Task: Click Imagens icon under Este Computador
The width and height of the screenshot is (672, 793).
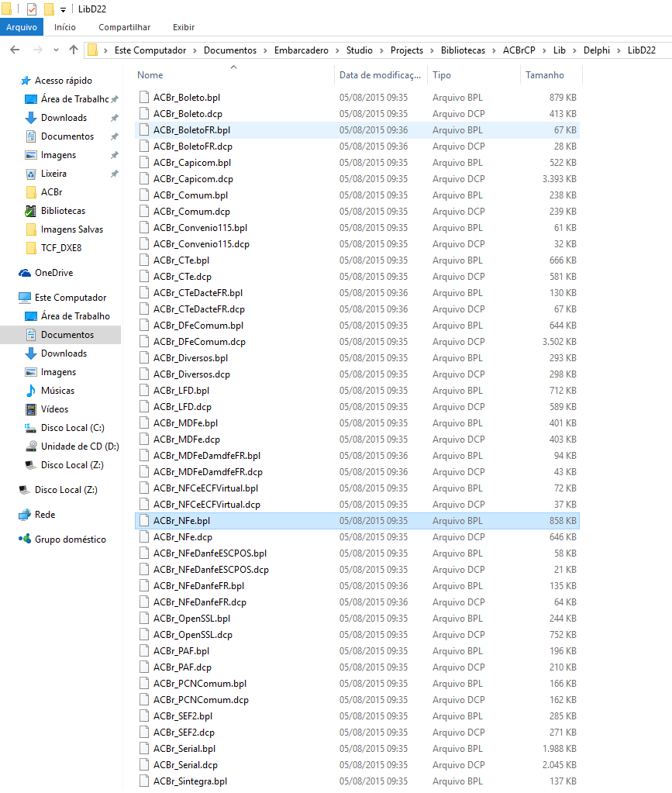Action: [31, 372]
